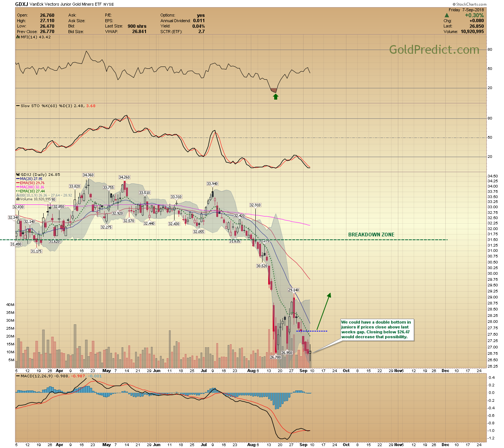Click the candlestick legend icon beside GDXJ (Daily)
504x448 pixels.
18,175
